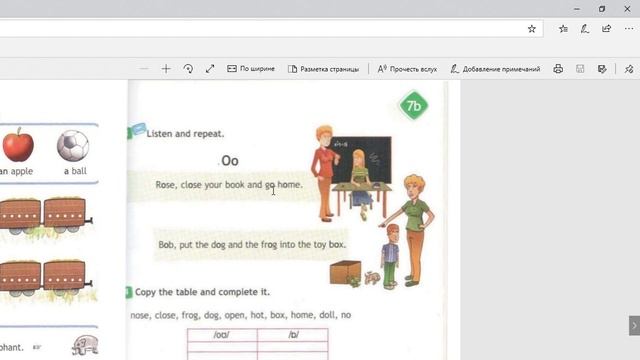
Task: Print the PDF document
Action: click(558, 69)
